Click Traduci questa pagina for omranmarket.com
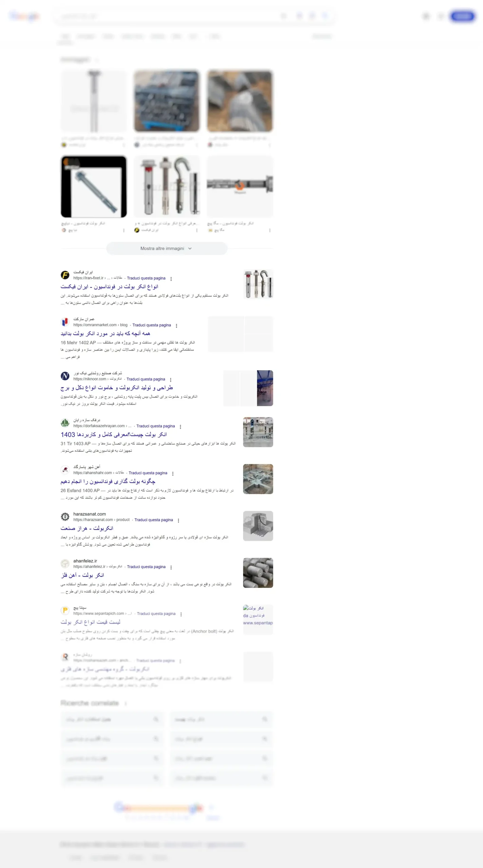 coord(152,325)
